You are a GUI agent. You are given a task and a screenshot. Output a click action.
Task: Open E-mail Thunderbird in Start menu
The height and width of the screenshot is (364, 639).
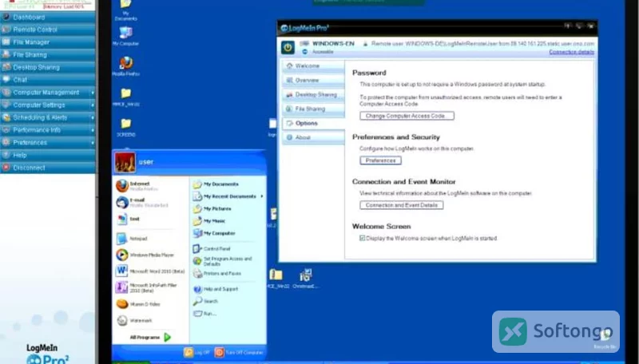[150, 203]
